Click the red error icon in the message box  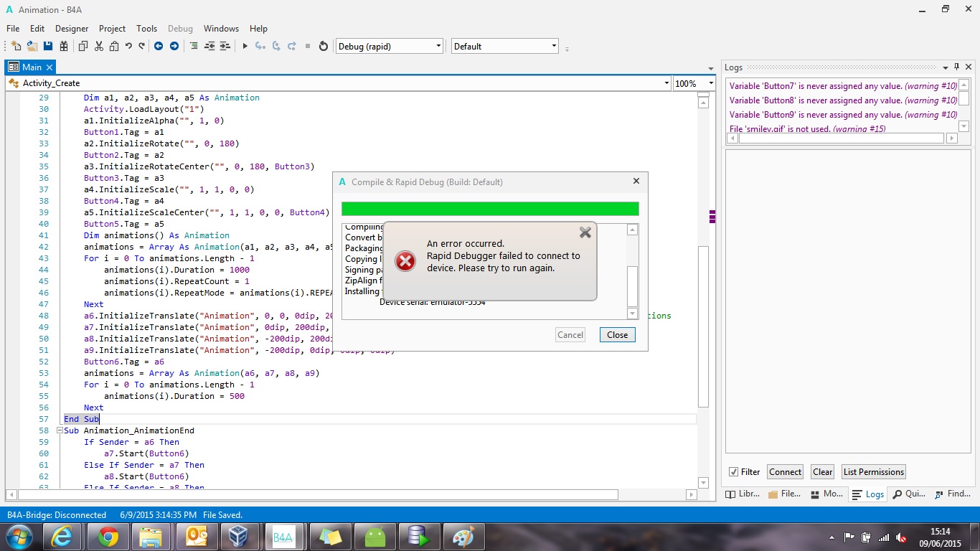point(405,261)
